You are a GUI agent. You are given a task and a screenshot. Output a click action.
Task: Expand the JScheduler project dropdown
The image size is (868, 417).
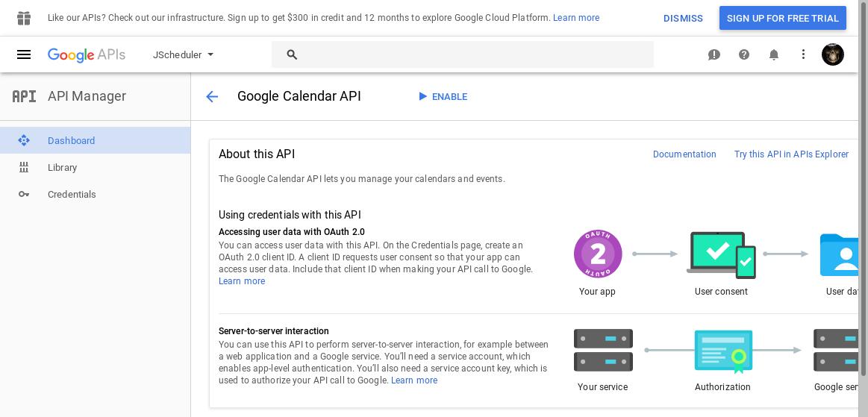point(184,54)
